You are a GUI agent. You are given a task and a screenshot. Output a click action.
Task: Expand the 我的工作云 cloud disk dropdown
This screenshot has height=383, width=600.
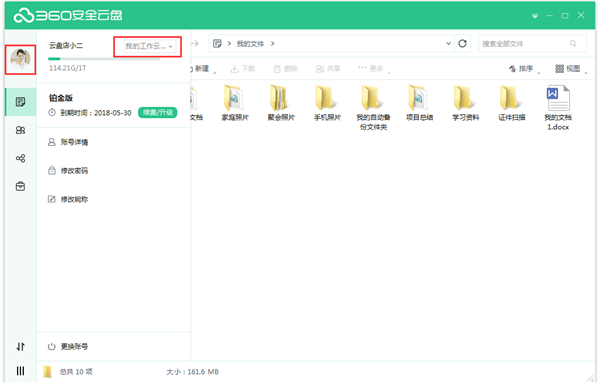[150, 46]
